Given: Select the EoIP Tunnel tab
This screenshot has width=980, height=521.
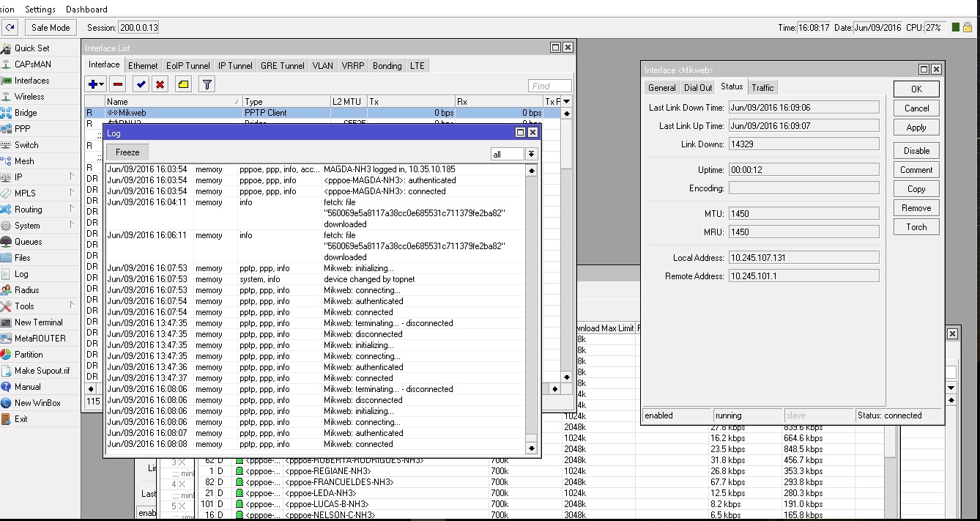Looking at the screenshot, I should tap(188, 66).
